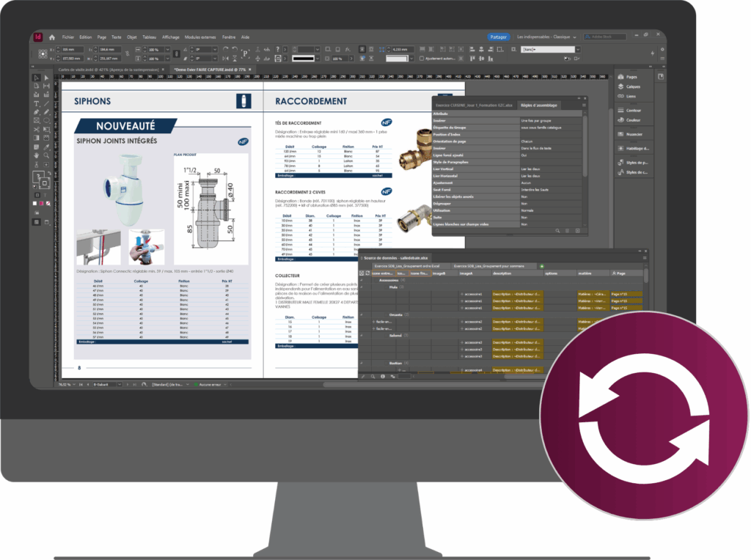Click the InDesign Home icon
This screenshot has height=560, width=751.
[x=51, y=37]
